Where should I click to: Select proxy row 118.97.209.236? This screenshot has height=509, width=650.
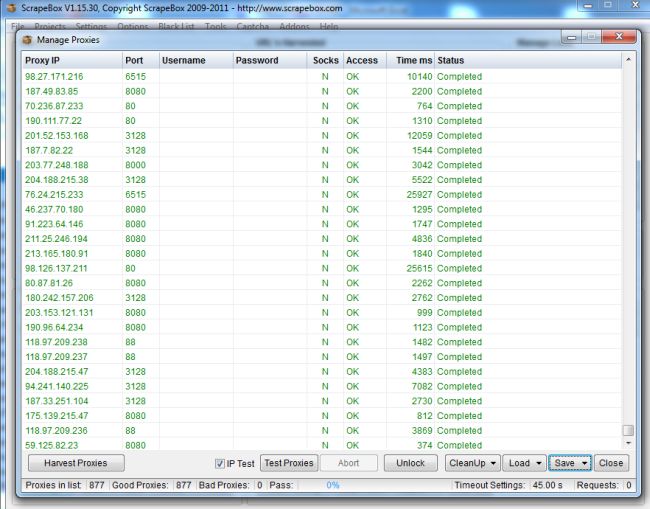pos(322,431)
